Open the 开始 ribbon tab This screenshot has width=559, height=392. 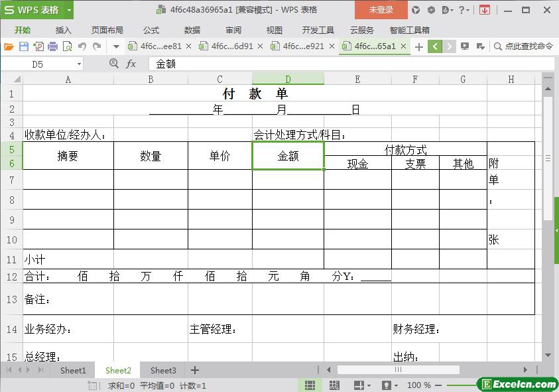click(23, 31)
